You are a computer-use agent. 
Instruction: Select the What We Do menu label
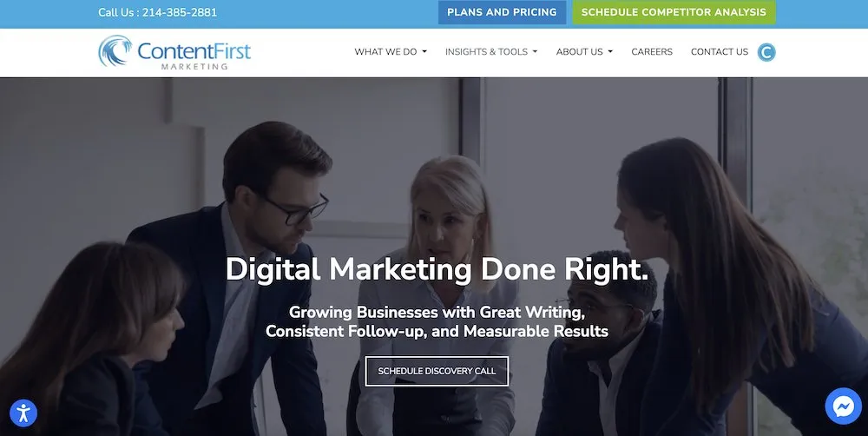tap(385, 51)
